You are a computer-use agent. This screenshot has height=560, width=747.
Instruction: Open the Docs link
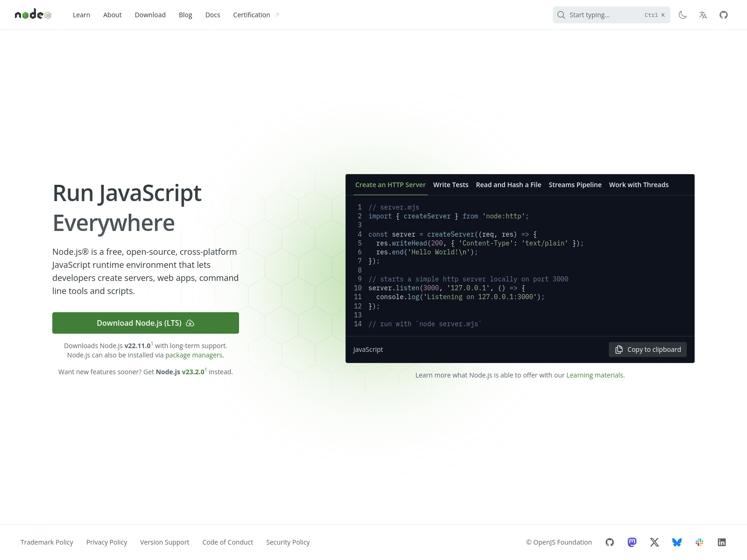[x=212, y=15]
